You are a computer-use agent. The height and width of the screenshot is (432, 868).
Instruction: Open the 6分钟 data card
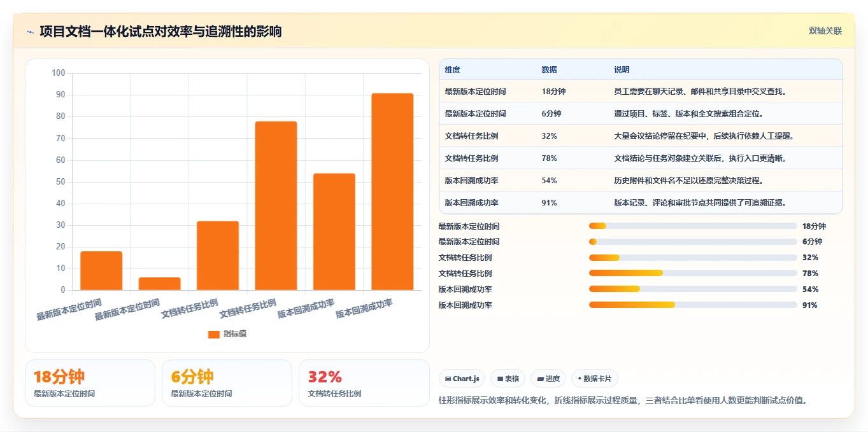coord(227,383)
